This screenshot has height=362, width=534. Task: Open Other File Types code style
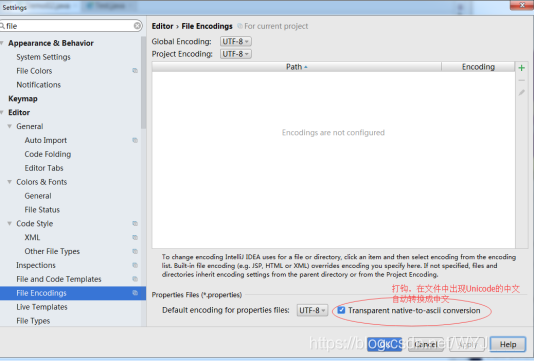(x=52, y=251)
